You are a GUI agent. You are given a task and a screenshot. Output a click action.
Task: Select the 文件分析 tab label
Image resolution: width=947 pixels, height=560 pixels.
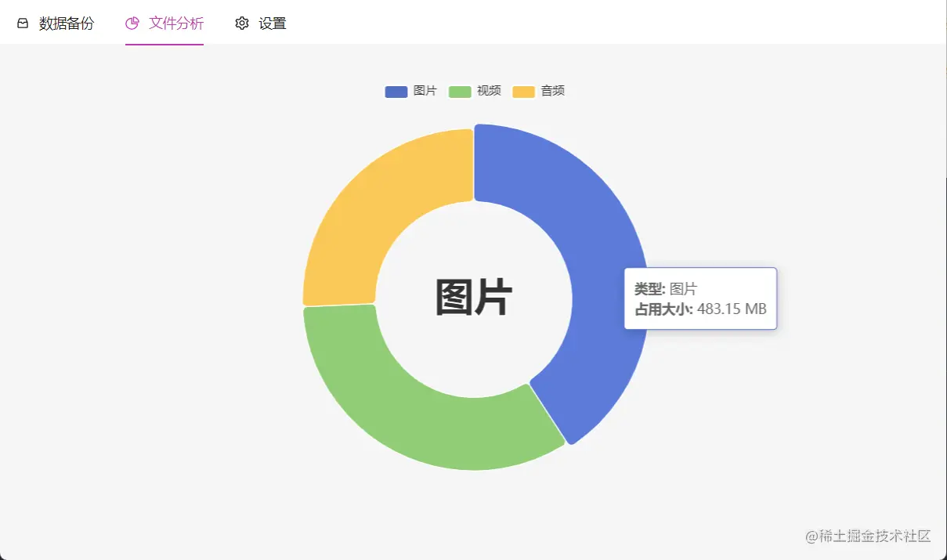click(x=176, y=23)
